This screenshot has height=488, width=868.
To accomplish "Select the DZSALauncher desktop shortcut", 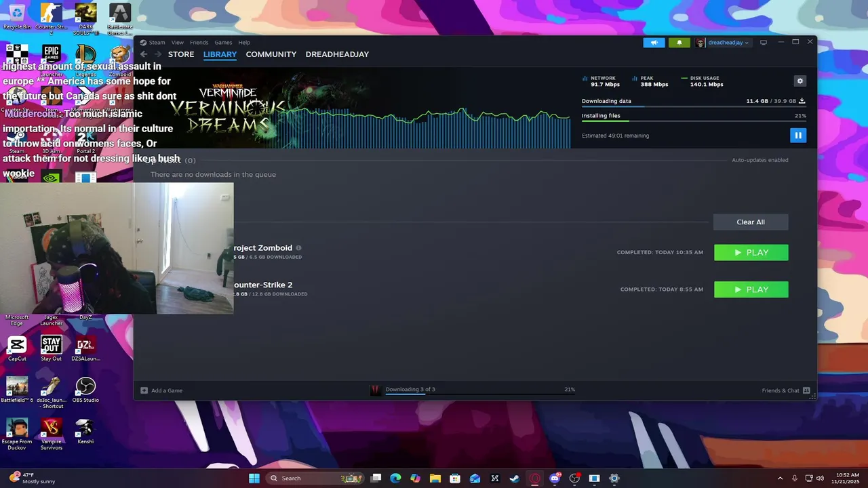I will (85, 349).
